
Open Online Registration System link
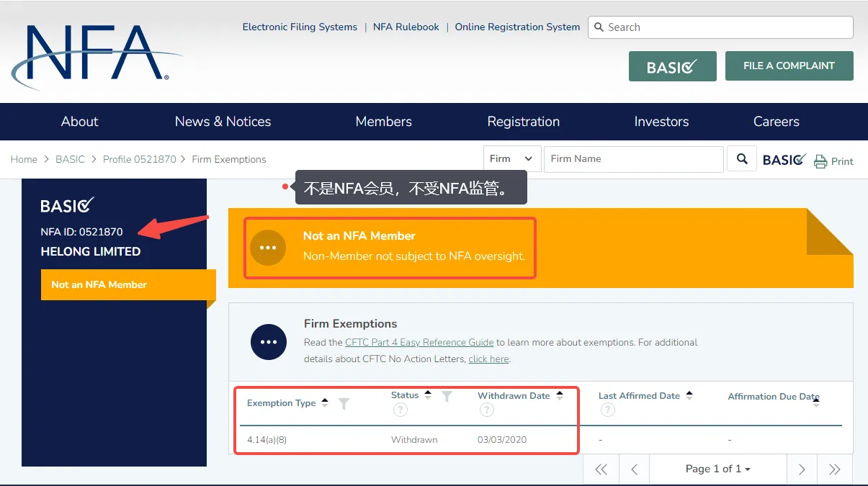pos(517,27)
